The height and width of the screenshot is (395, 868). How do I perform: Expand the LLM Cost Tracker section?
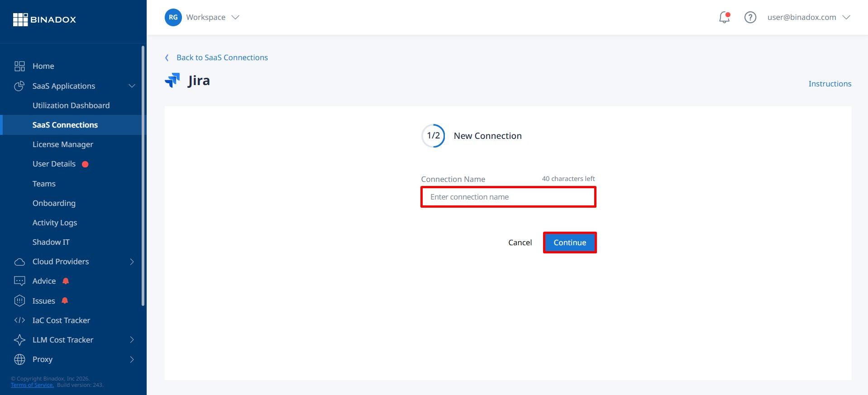132,340
